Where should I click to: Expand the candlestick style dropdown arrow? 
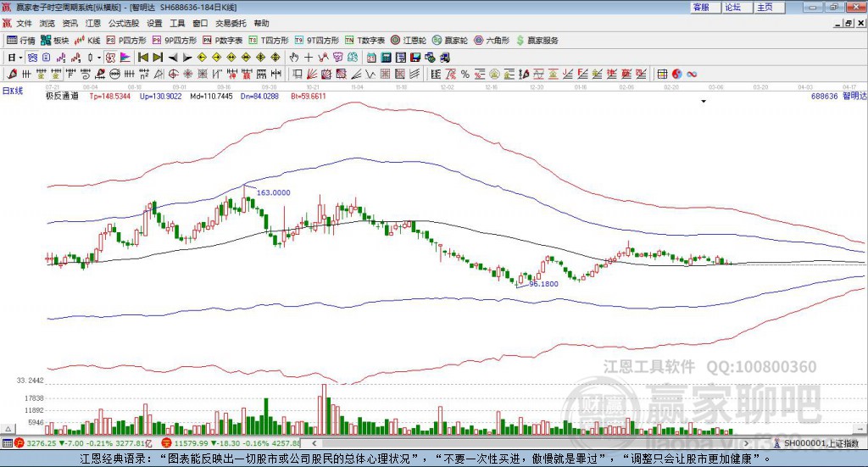99,58
